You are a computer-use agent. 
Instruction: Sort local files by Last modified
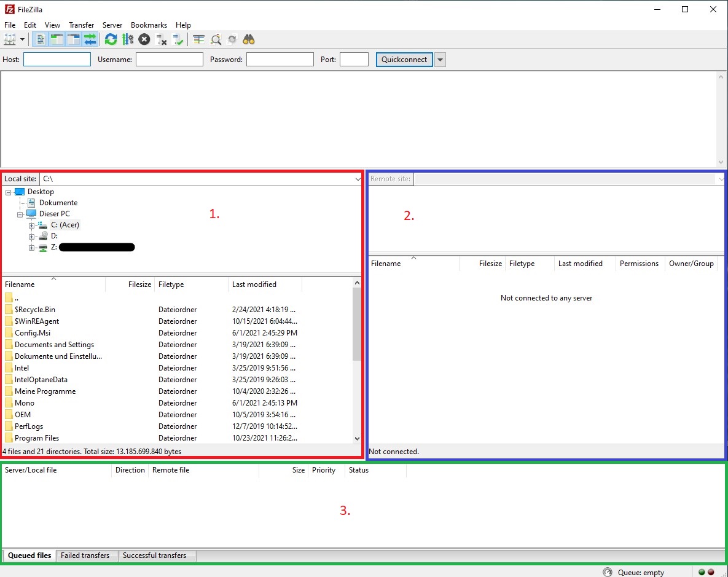click(265, 285)
